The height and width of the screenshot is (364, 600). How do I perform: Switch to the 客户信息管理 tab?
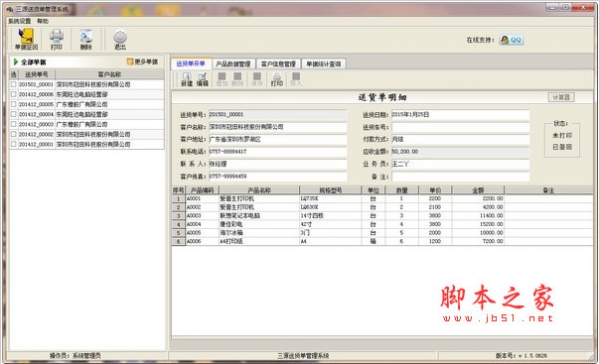(x=278, y=64)
